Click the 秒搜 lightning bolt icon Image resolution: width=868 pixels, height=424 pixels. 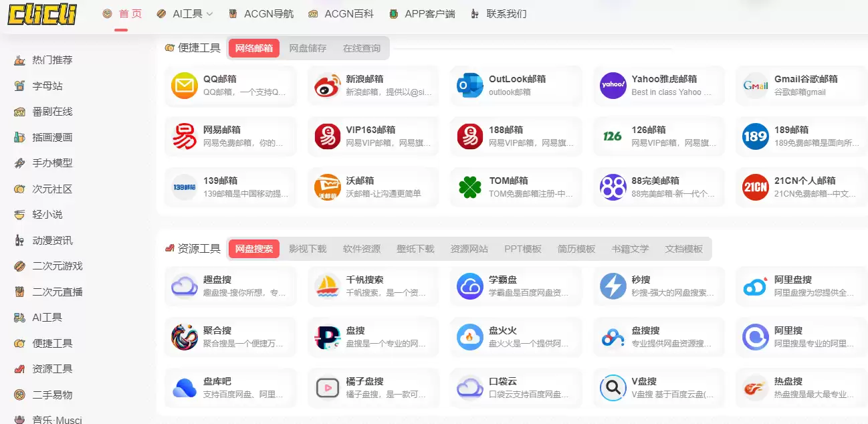click(613, 286)
